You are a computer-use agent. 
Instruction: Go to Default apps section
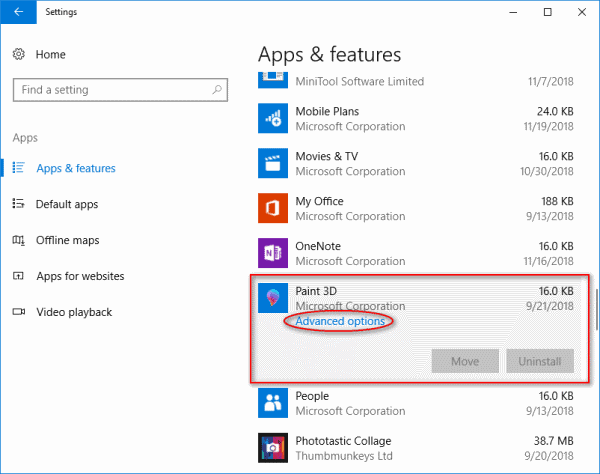coord(66,204)
